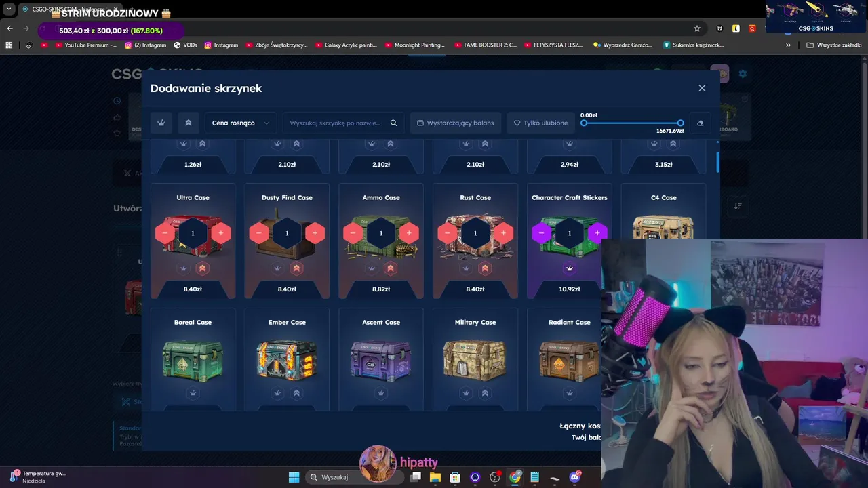Increase Rust Case quantity
This screenshot has height=488, width=868.
coord(503,233)
